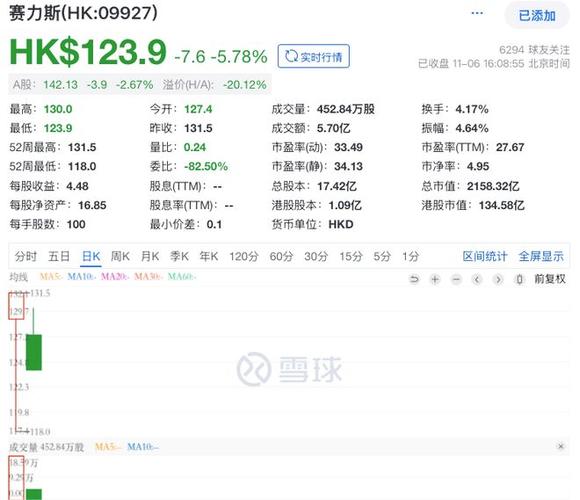Toggle the MA30 moving average label
Image resolution: width=580 pixels, height=500 pixels.
(148, 277)
